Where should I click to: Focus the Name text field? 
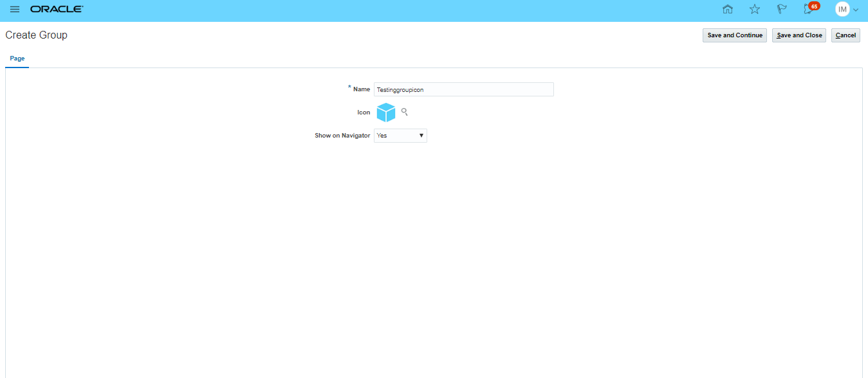coord(463,90)
